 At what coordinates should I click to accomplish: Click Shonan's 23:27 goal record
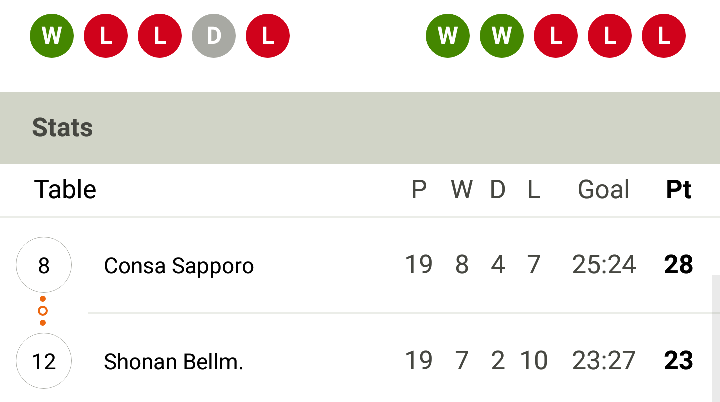(603, 361)
